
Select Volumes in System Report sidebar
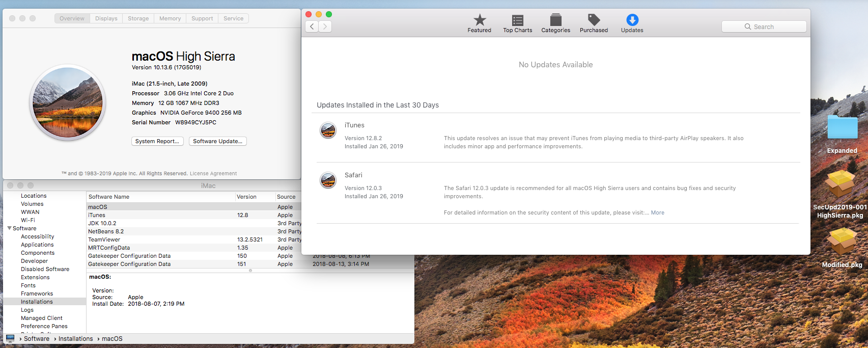click(x=32, y=204)
